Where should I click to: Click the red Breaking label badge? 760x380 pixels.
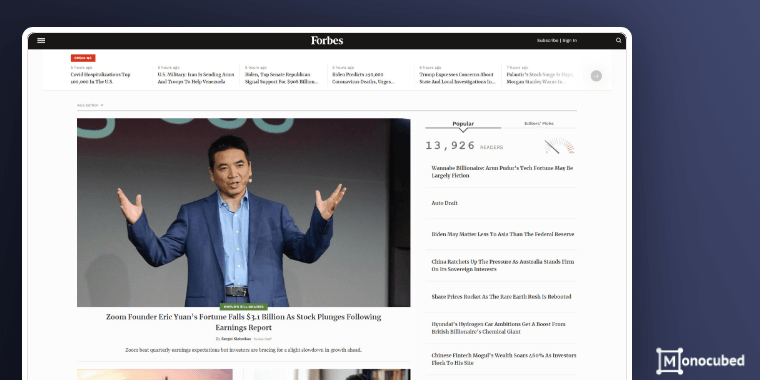click(83, 58)
